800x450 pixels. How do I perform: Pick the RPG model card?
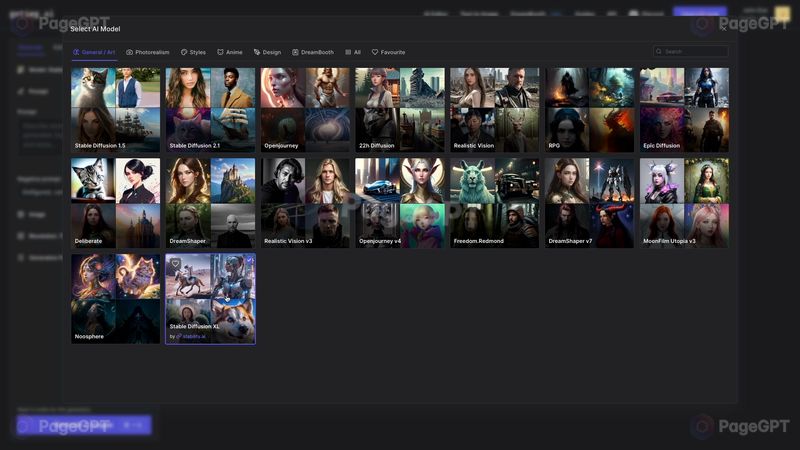click(589, 110)
